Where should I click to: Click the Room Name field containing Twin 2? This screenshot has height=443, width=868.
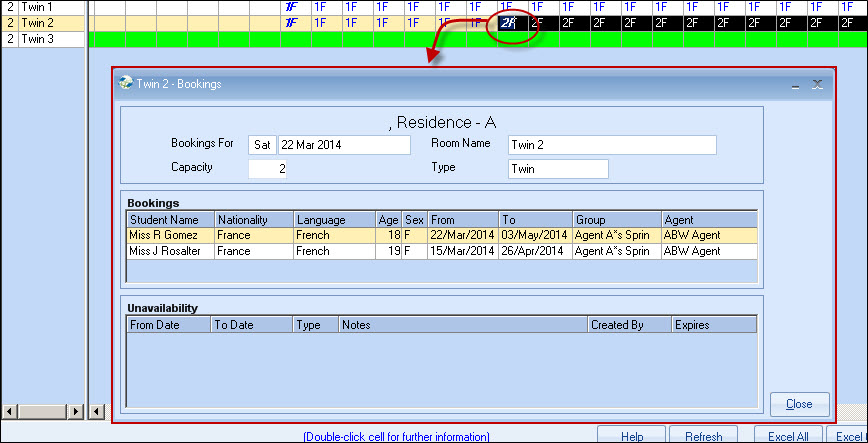click(x=611, y=145)
